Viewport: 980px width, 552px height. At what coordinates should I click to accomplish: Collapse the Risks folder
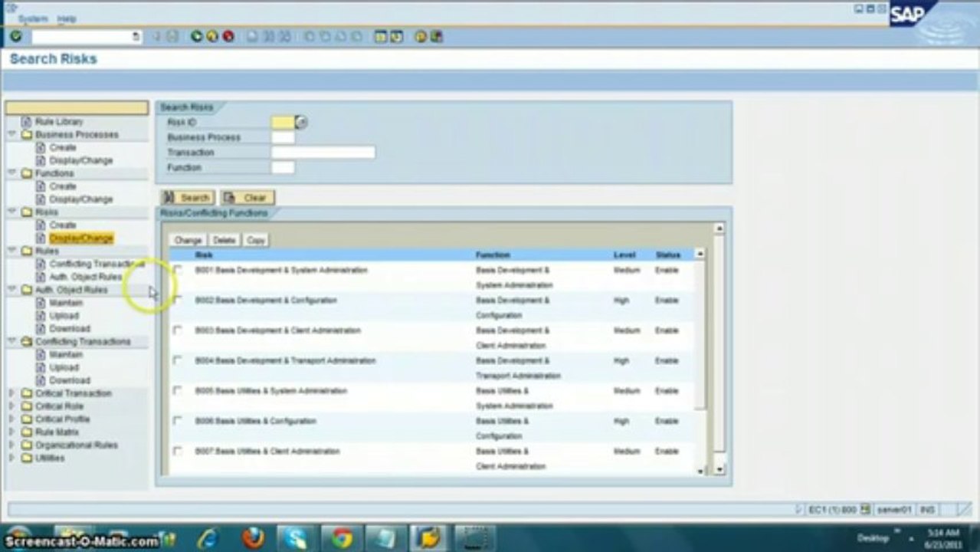tap(11, 212)
